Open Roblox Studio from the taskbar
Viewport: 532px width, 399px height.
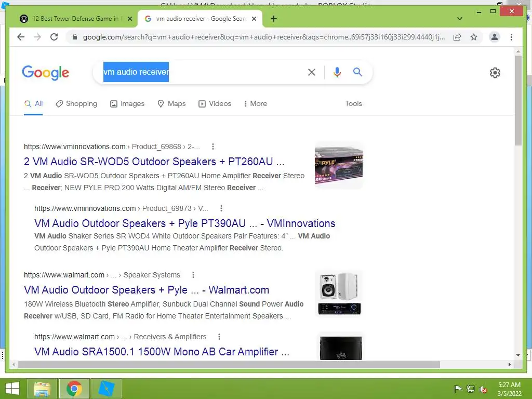pyautogui.click(x=106, y=389)
